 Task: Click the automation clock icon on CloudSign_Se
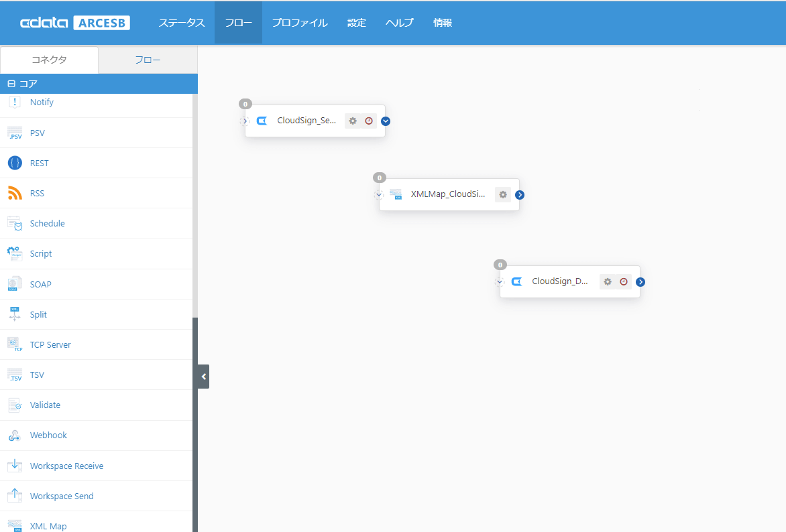369,121
